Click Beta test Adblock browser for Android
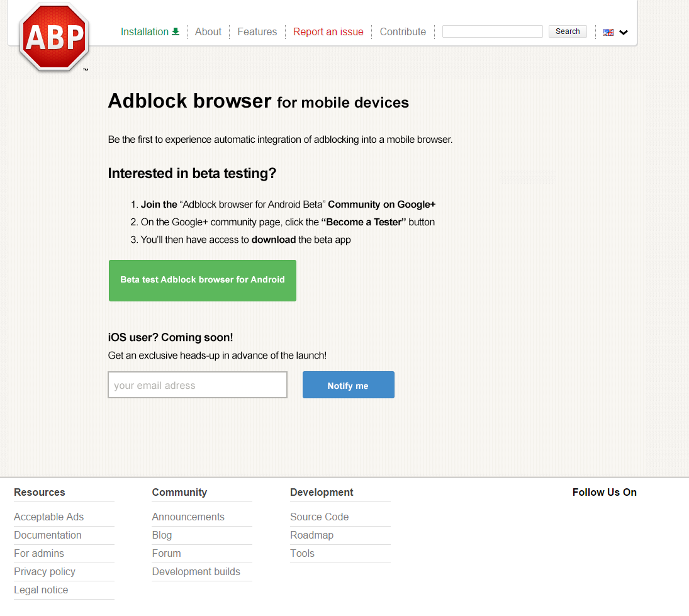689x616 pixels. pyautogui.click(x=203, y=281)
